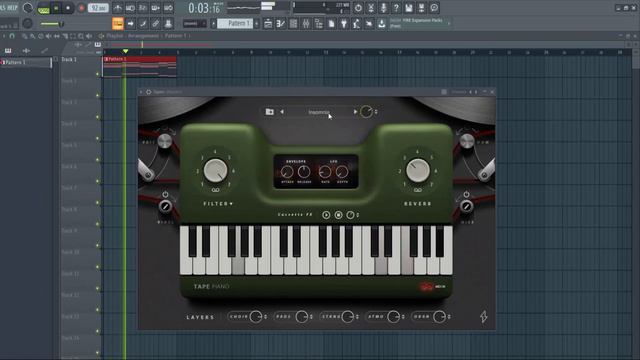Click the speech bubble icon in top toolbar
The image size is (640, 360).
434,8
